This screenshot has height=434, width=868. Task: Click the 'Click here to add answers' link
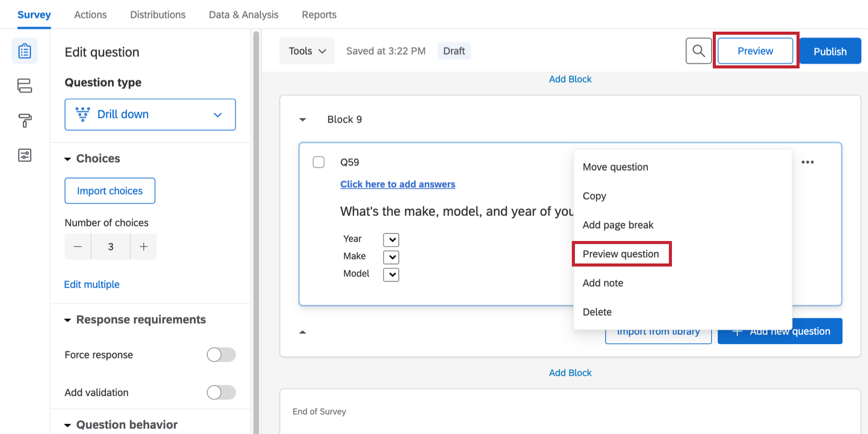click(x=398, y=184)
